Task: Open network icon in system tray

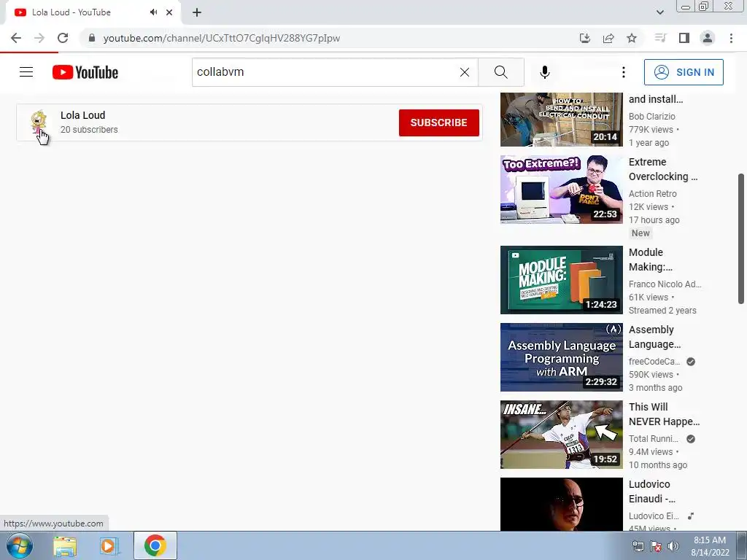Action: 638,546
